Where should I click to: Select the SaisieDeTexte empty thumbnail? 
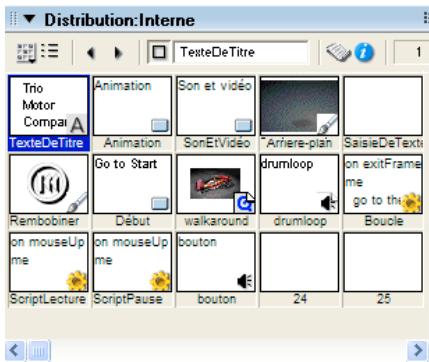(383, 106)
